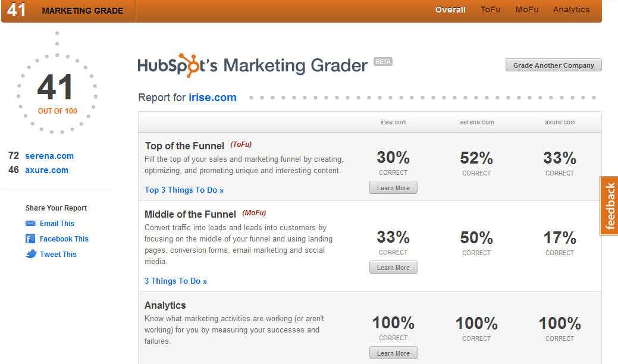The image size is (618, 364).
Task: Open the Email This sharing icon
Action: (x=31, y=224)
